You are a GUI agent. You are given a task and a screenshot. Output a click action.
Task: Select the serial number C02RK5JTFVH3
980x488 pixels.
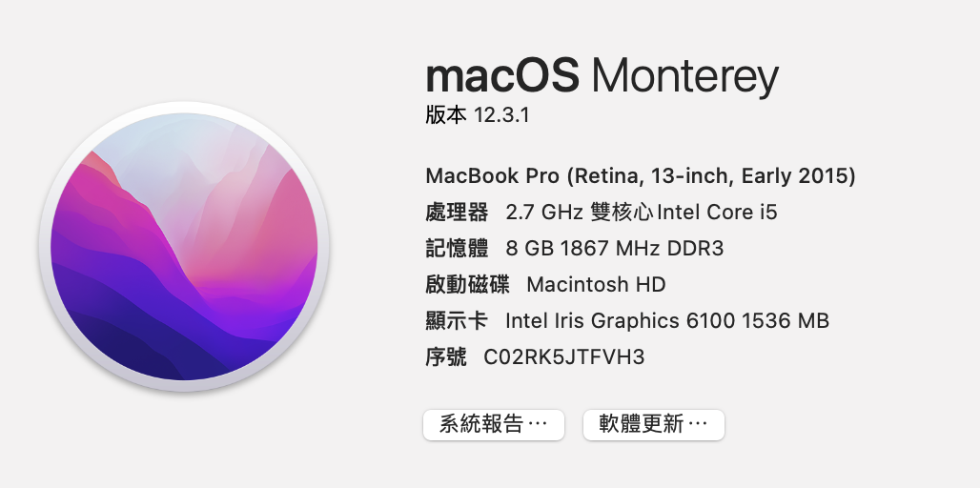563,357
